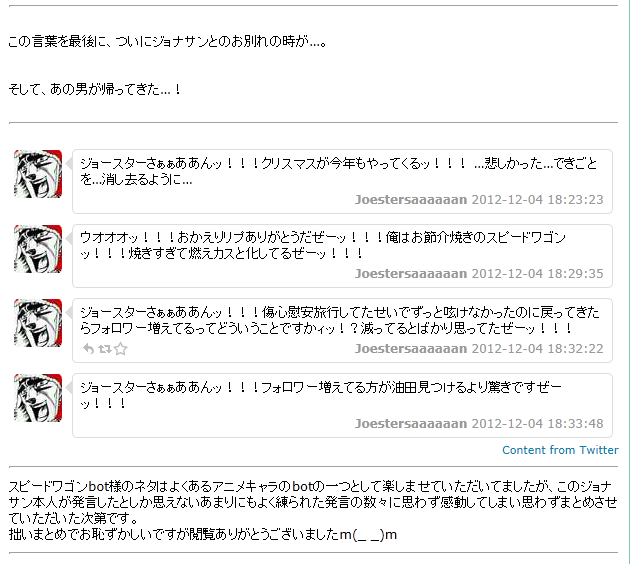Click the reply arrow icon on the third tweet
The height and width of the screenshot is (564, 630).
[x=88, y=349]
